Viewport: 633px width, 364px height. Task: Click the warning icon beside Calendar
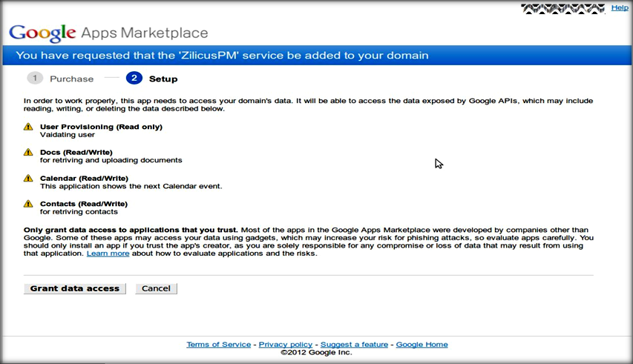tap(28, 178)
